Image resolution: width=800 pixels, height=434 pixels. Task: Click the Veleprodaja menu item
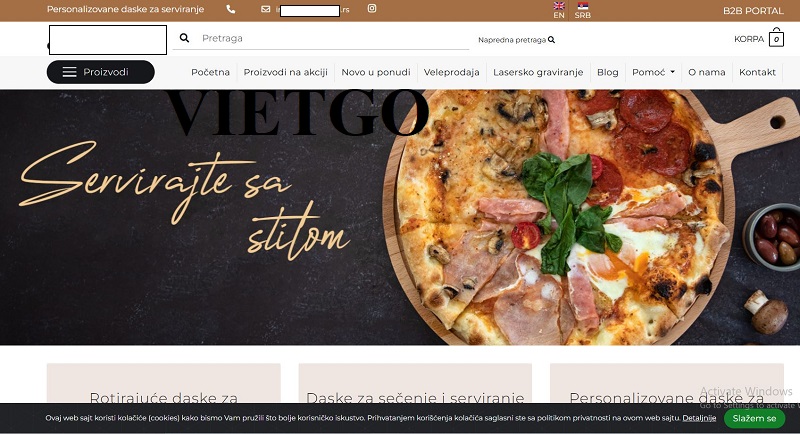[452, 72]
